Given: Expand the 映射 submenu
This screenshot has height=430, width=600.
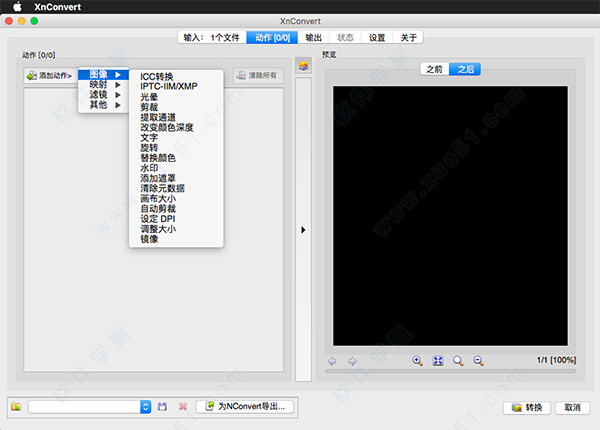Looking at the screenshot, I should click(104, 85).
